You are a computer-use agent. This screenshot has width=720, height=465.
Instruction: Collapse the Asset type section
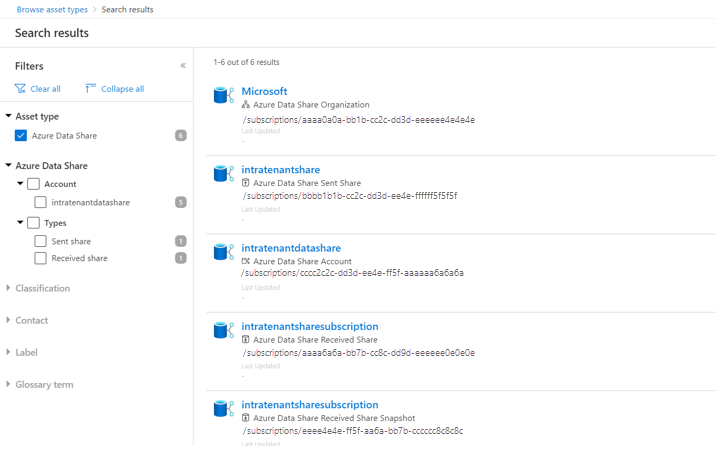coord(8,116)
